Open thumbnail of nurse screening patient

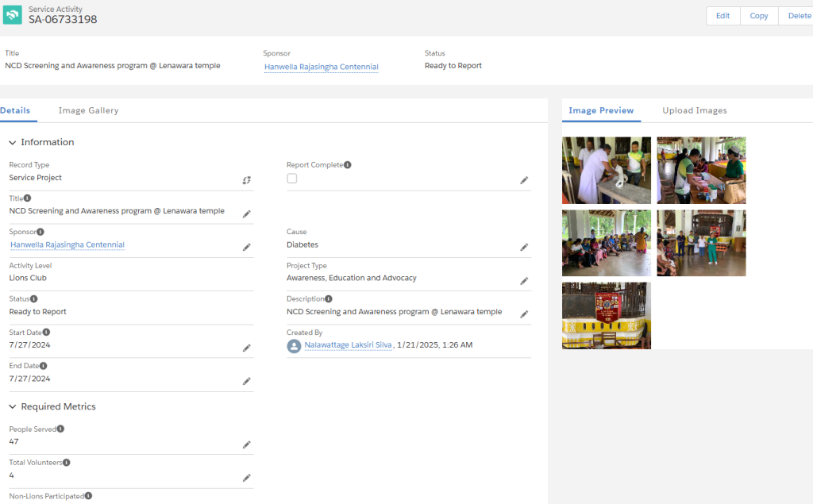[606, 170]
